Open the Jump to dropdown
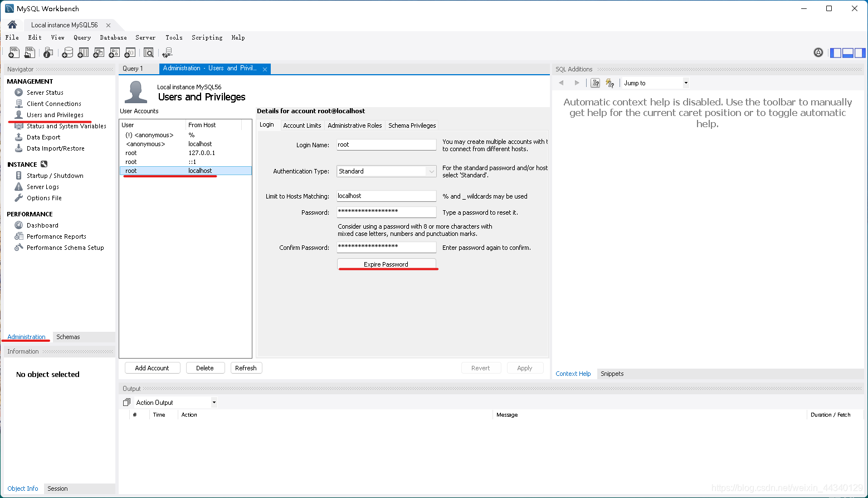The height and width of the screenshot is (498, 868). 686,83
